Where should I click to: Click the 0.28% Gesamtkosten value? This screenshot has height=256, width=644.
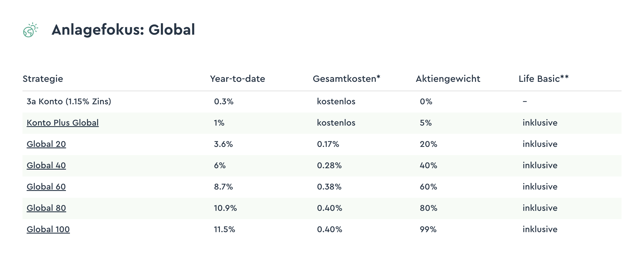pos(329,165)
